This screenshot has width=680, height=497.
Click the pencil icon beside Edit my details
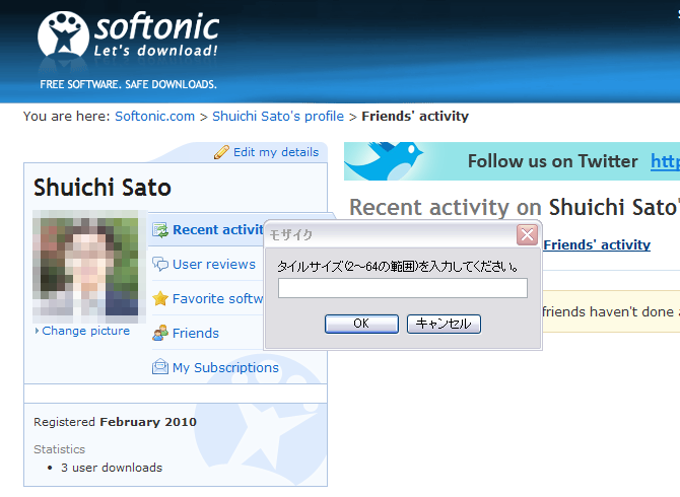[x=222, y=152]
